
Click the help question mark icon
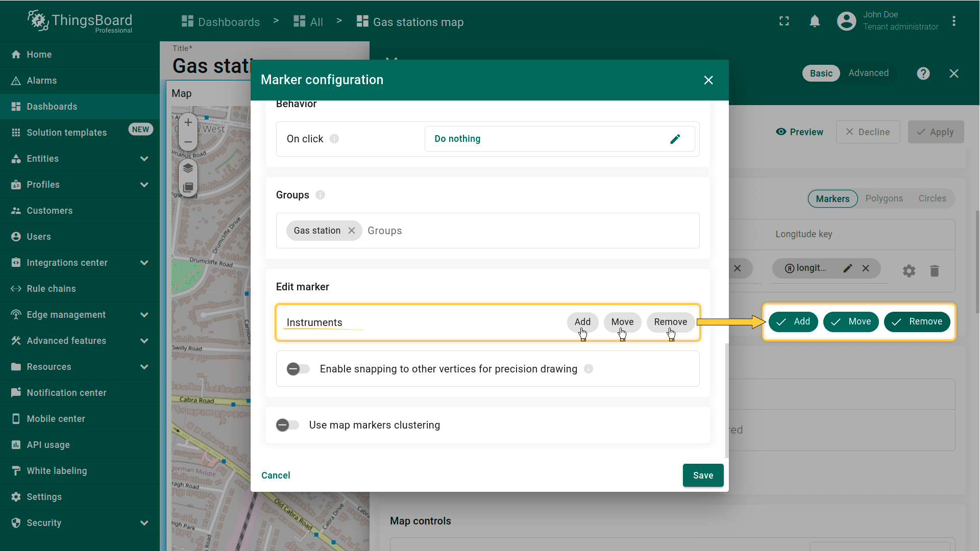923,73
